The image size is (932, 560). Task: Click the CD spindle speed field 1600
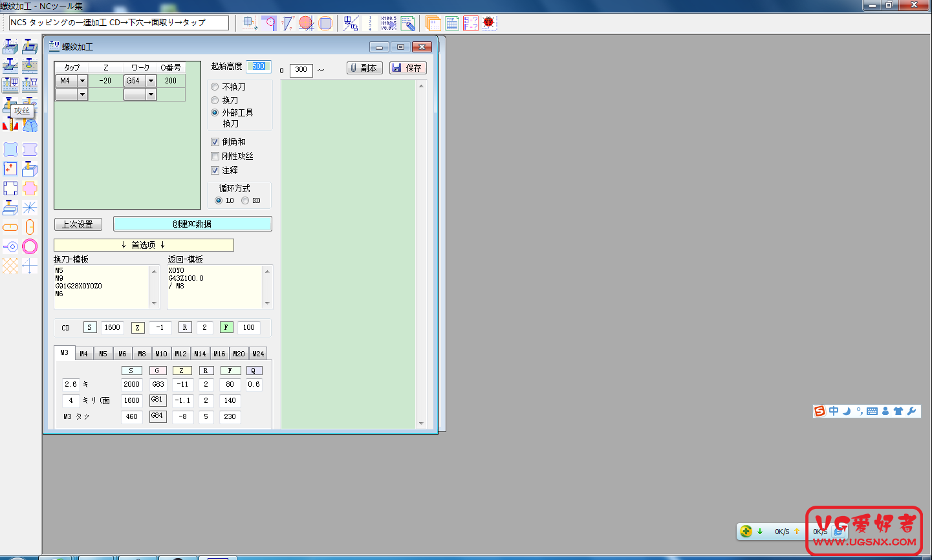click(113, 327)
